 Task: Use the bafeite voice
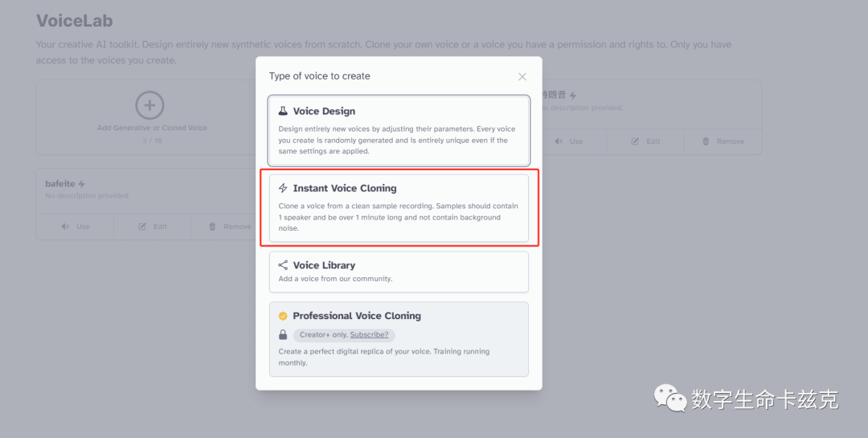point(76,227)
